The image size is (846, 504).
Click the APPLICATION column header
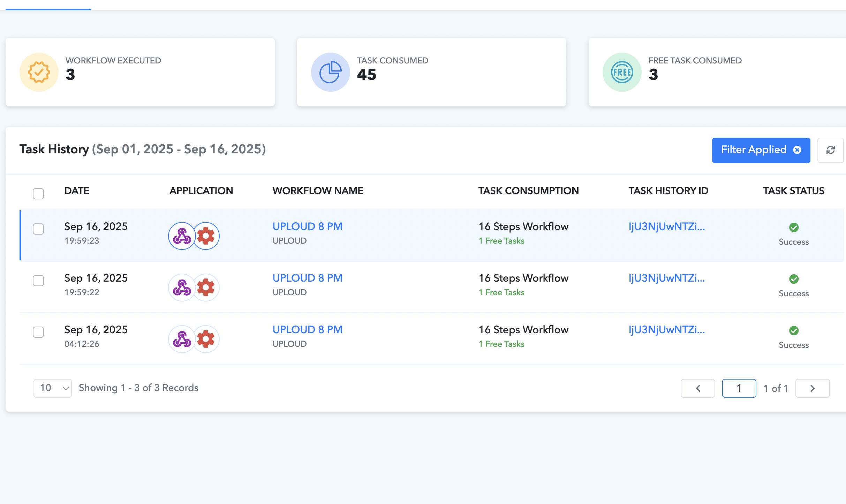click(x=201, y=191)
